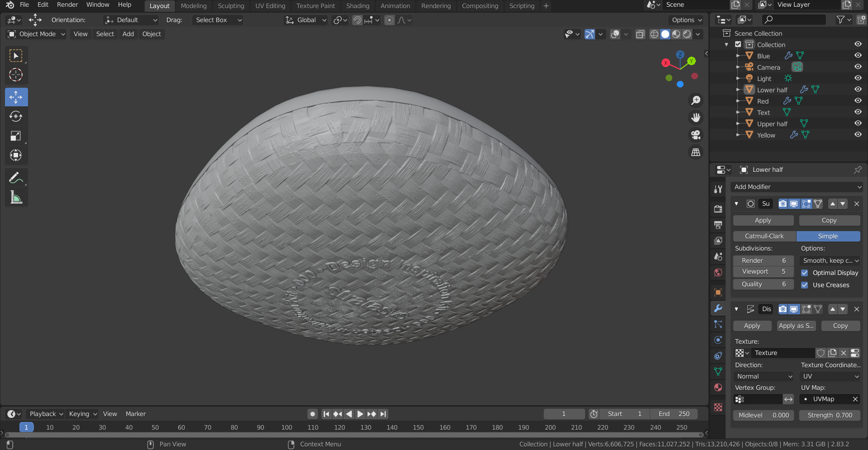This screenshot has height=450, width=868.
Task: Toggle the camera view icon
Action: tap(696, 135)
